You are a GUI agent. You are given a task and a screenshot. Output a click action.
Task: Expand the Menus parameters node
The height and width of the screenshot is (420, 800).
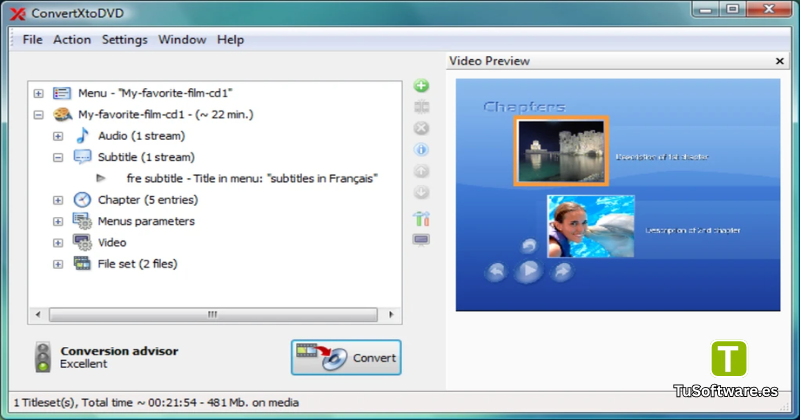(58, 221)
